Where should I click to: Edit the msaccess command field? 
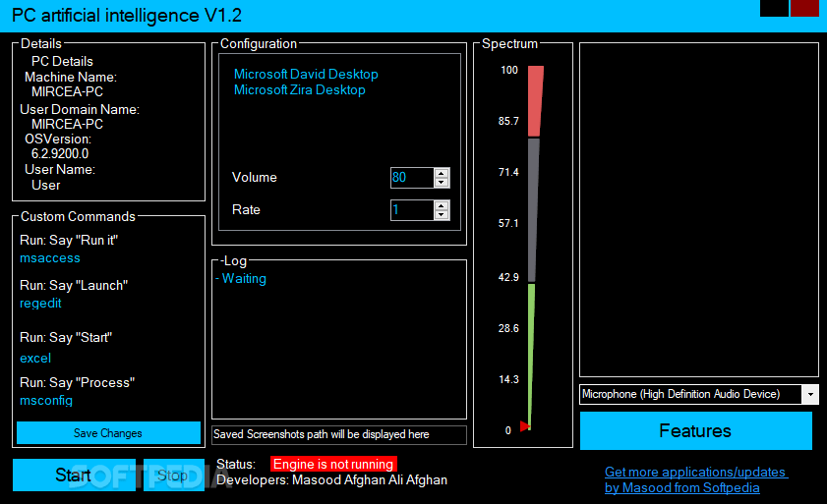point(50,258)
